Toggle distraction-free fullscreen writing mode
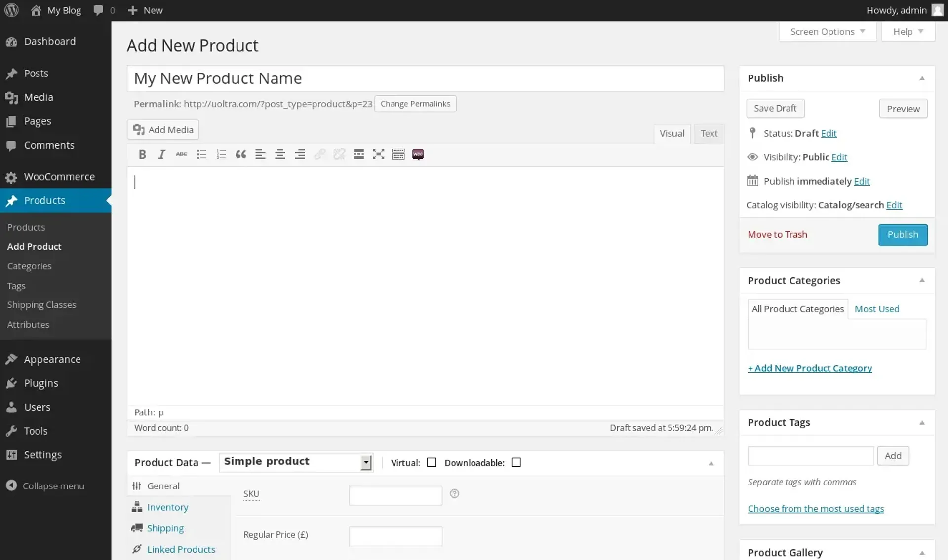Viewport: 948px width, 560px height. click(378, 154)
